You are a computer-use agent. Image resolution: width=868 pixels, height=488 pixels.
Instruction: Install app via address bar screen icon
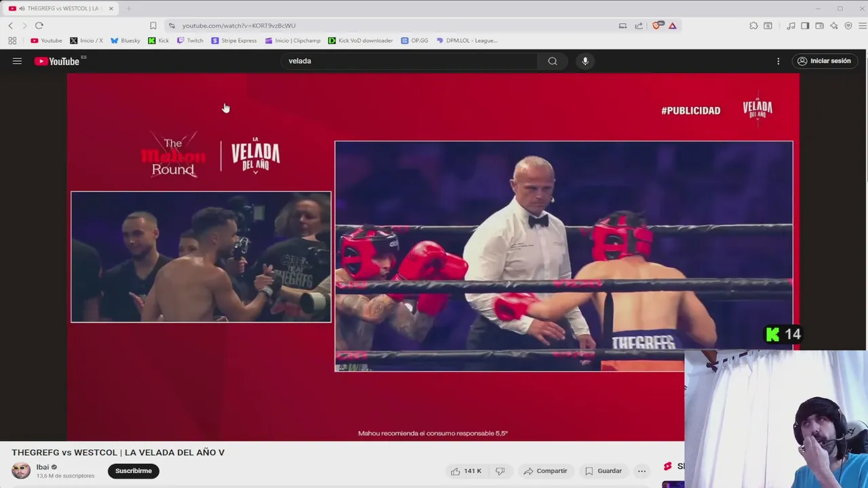(623, 26)
